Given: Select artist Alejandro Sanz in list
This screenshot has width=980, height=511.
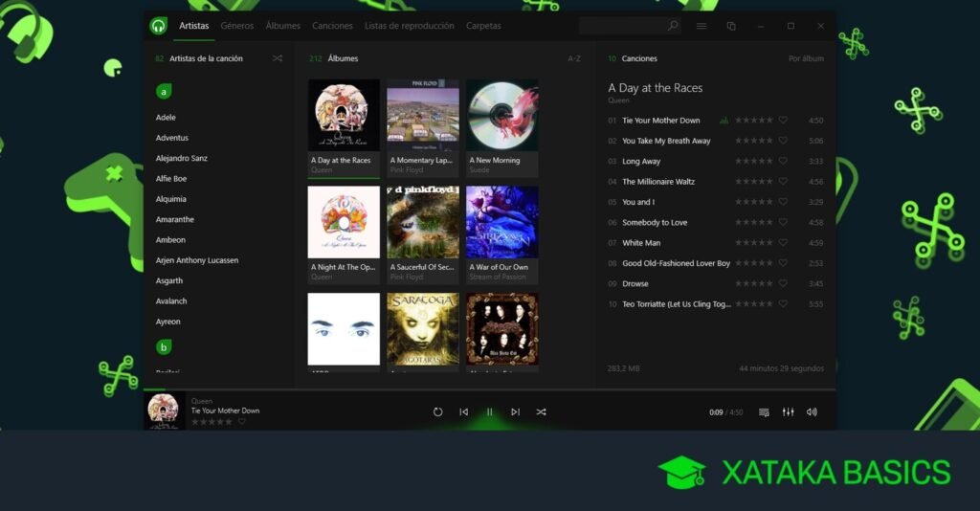Looking at the screenshot, I should pos(182,158).
